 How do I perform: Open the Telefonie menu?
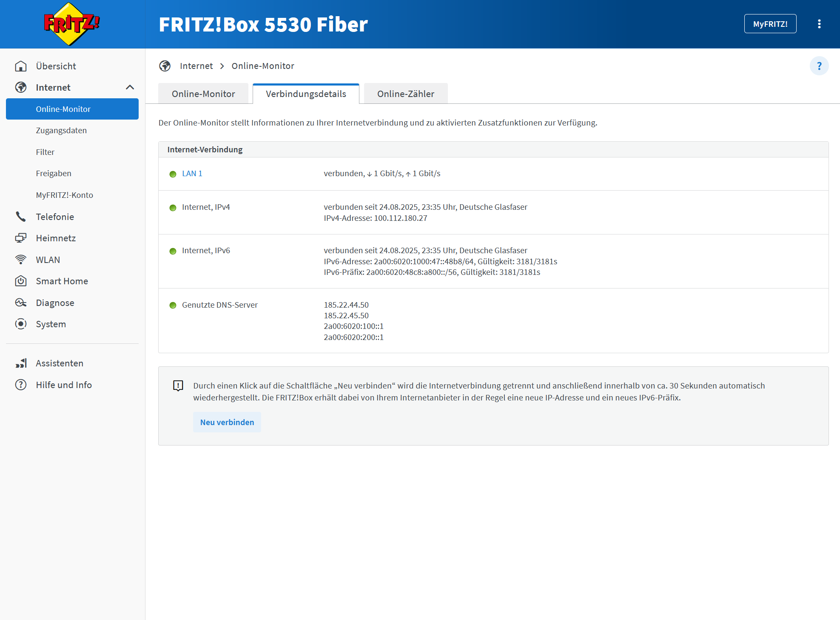[x=55, y=217]
